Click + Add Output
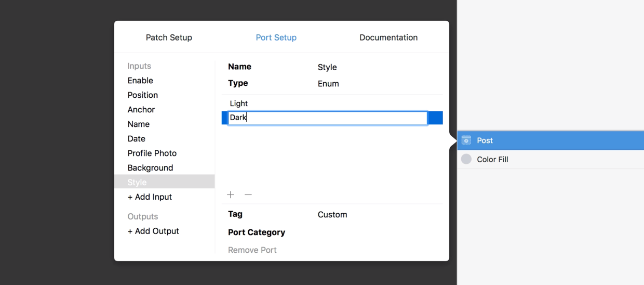Viewport: 644px width, 285px height. 153,231
